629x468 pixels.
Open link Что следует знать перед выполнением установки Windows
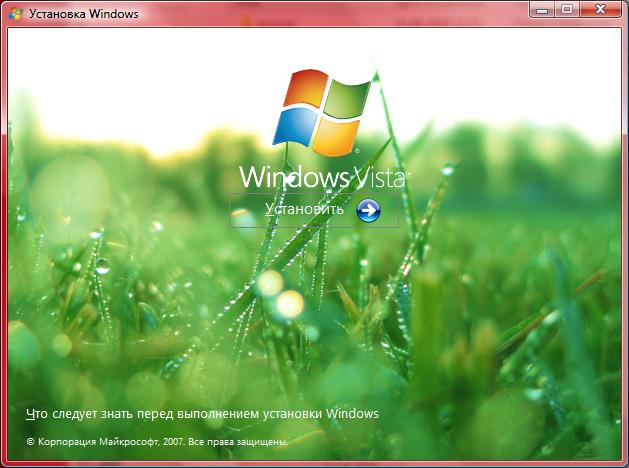click(202, 414)
